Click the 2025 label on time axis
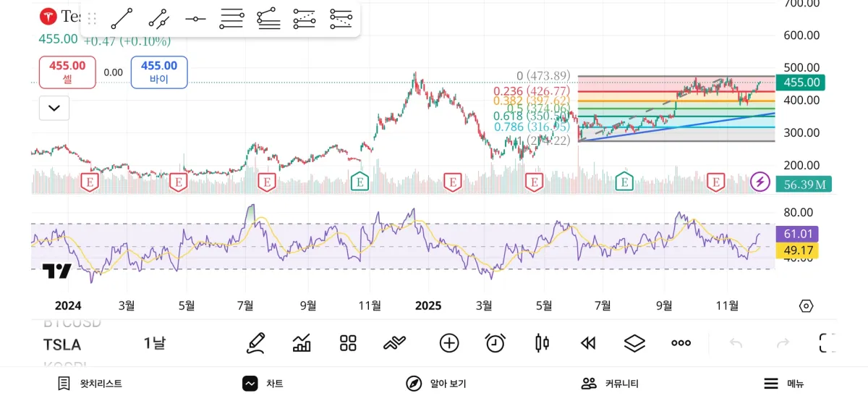The width and height of the screenshot is (868, 401). pyautogui.click(x=427, y=305)
